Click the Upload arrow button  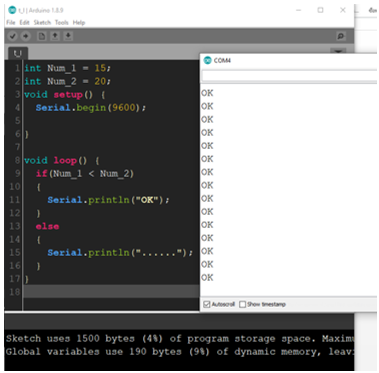click(x=26, y=36)
